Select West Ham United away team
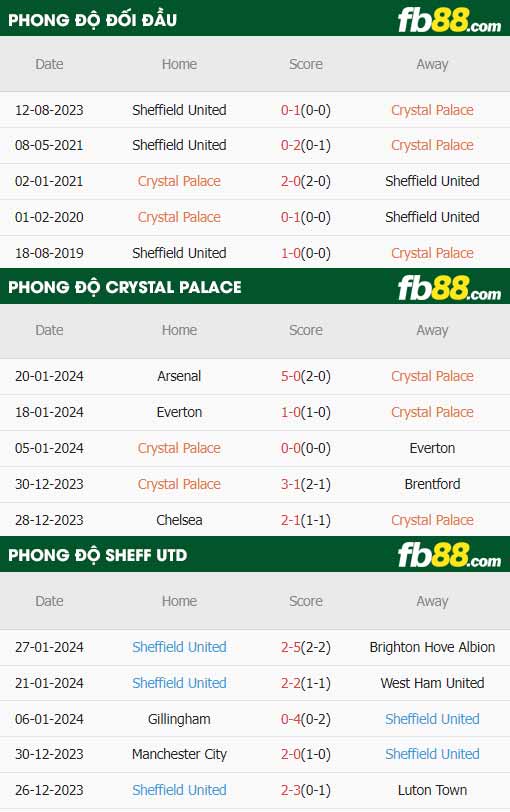 point(432,683)
